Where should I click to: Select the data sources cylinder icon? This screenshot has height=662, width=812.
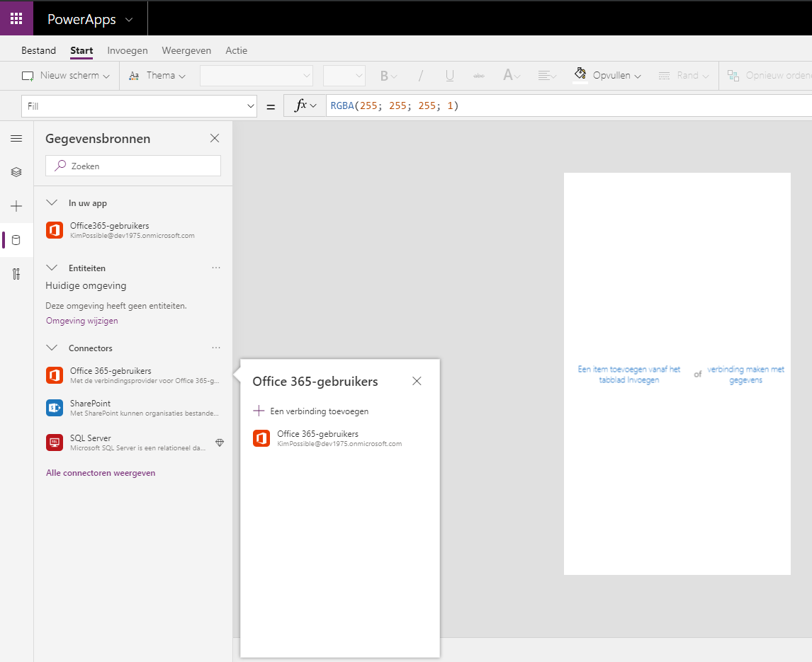[16, 240]
